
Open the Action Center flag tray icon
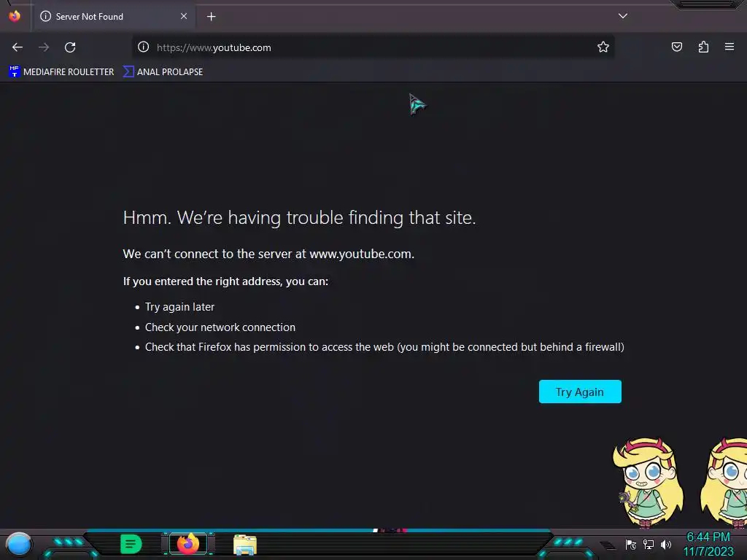coord(631,545)
